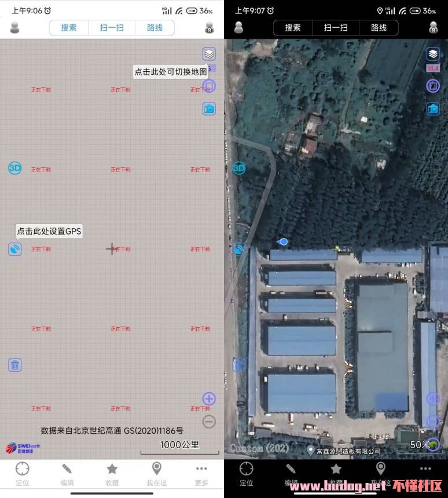The width and height of the screenshot is (448, 498).
Task: Select the 扫一扫 tab in left screen
Action: pos(112,28)
